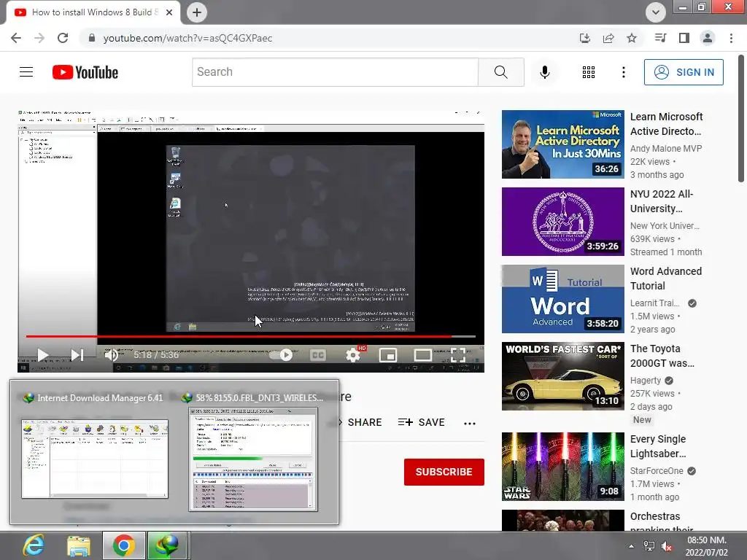The image size is (747, 560).
Task: Click SAVE to playlist
Action: [422, 422]
